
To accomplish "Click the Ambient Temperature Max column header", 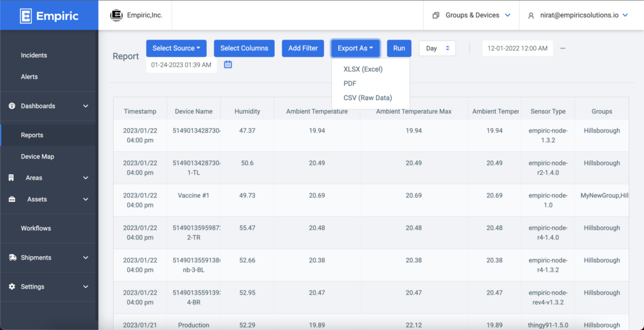I will [x=414, y=111].
